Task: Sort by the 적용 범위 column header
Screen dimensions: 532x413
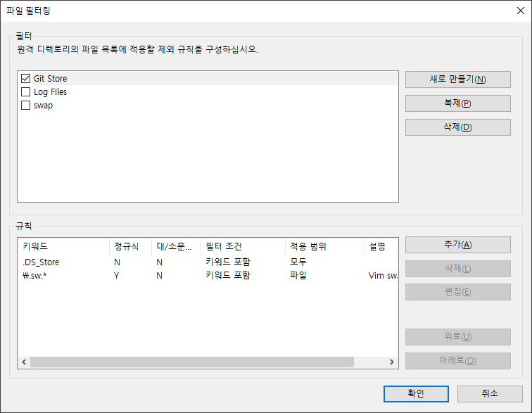Action: 324,246
